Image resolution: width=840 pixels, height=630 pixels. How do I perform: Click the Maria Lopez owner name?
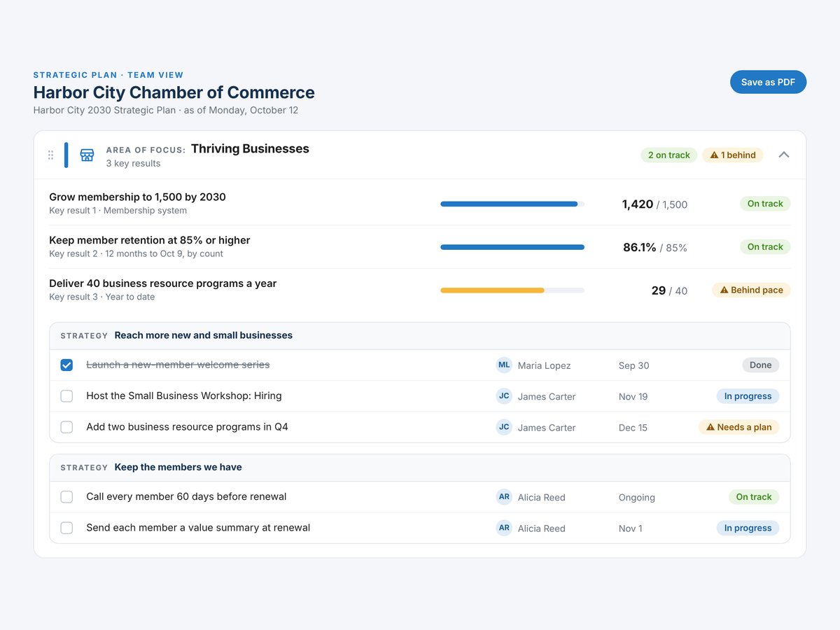[544, 365]
